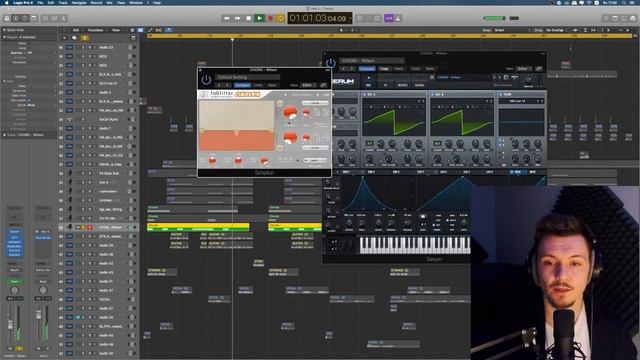This screenshot has height=360, width=640.
Task: Toggle the blue Catch Playhead button
Action: (169, 30)
